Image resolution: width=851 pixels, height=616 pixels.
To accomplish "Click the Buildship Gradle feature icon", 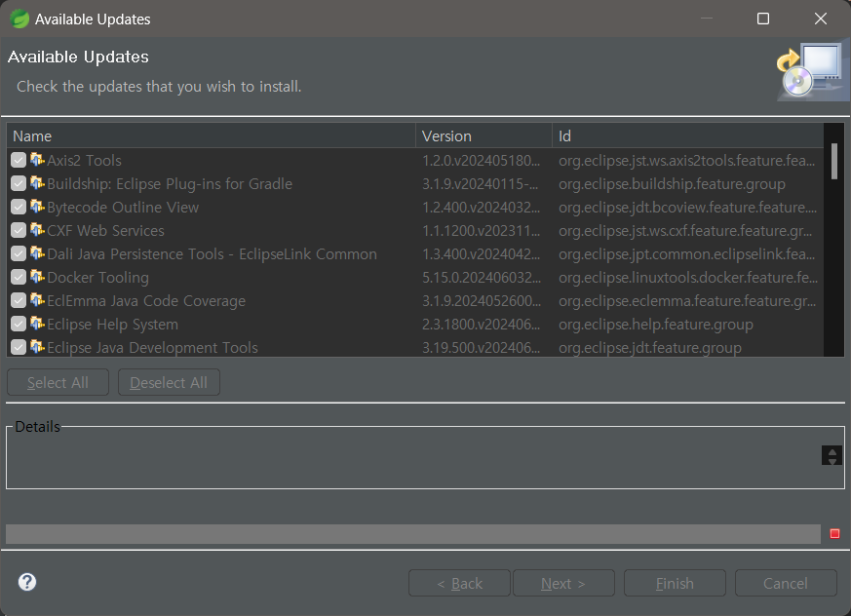I will tap(37, 183).
